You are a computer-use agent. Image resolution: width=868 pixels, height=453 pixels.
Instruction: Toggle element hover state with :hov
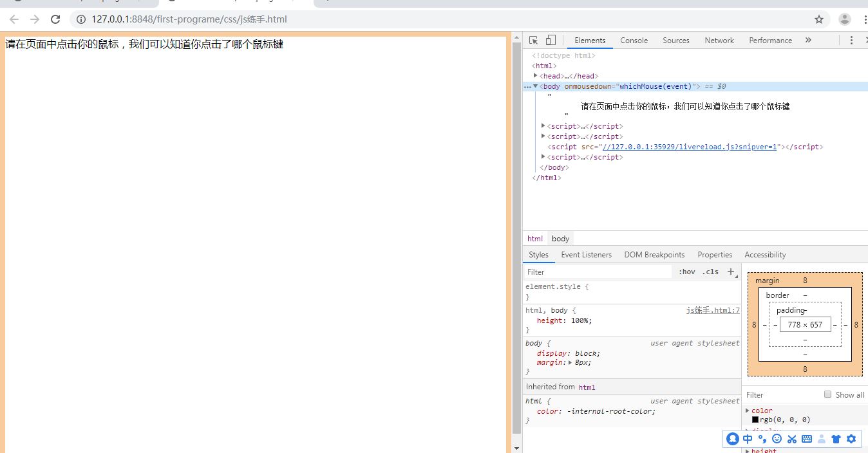pos(686,272)
